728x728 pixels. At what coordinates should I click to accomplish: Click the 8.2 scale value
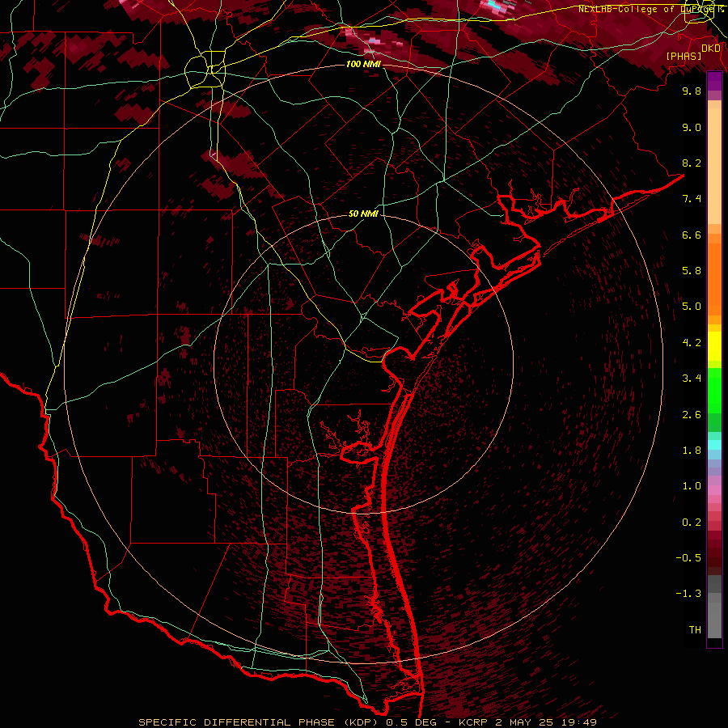[x=692, y=163]
